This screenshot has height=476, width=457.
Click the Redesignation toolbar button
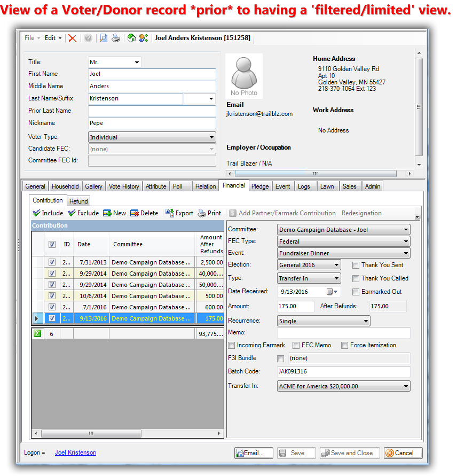click(x=361, y=213)
